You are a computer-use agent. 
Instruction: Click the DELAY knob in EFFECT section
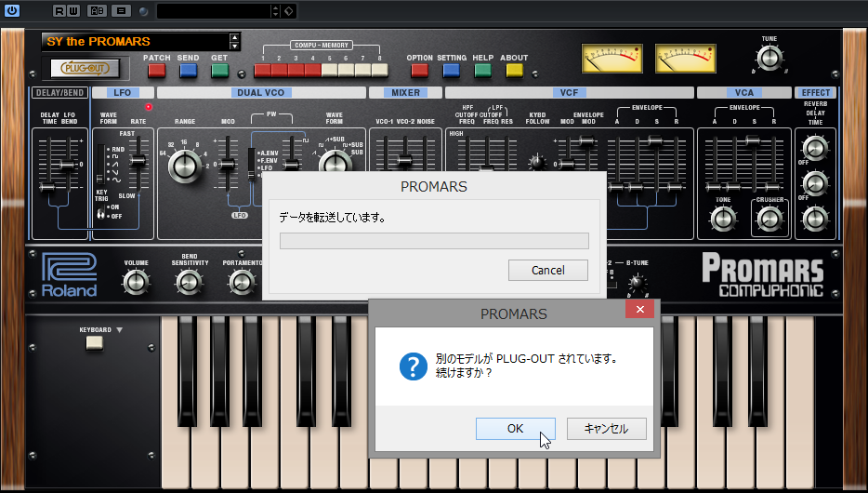[815, 183]
